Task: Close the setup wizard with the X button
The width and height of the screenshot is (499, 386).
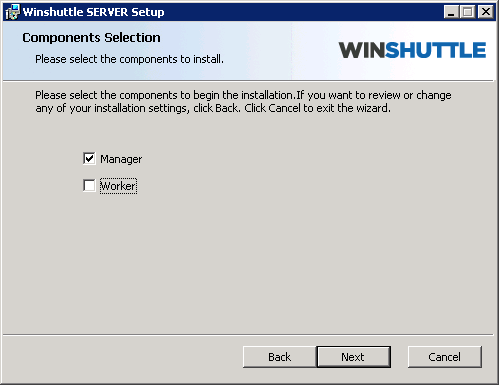Action: click(486, 12)
